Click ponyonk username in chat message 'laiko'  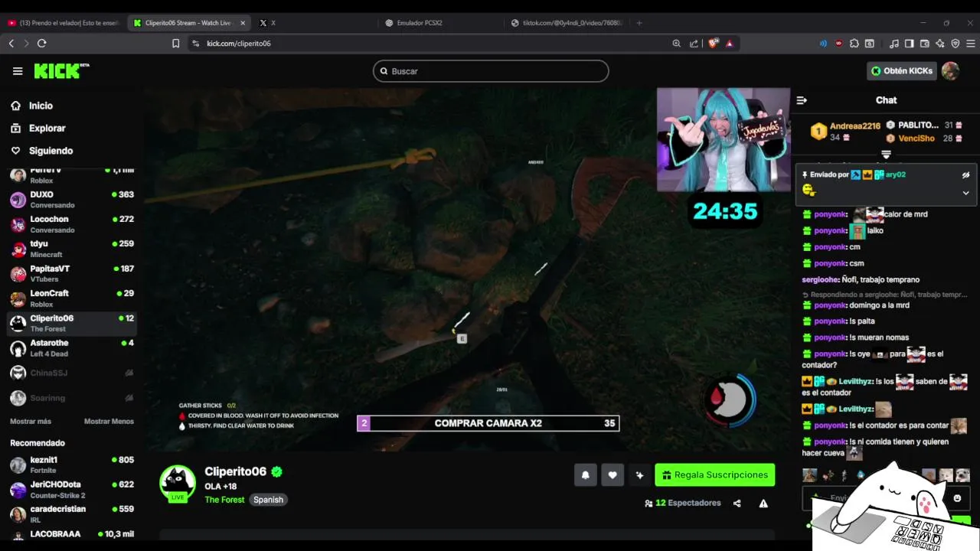pyautogui.click(x=830, y=231)
